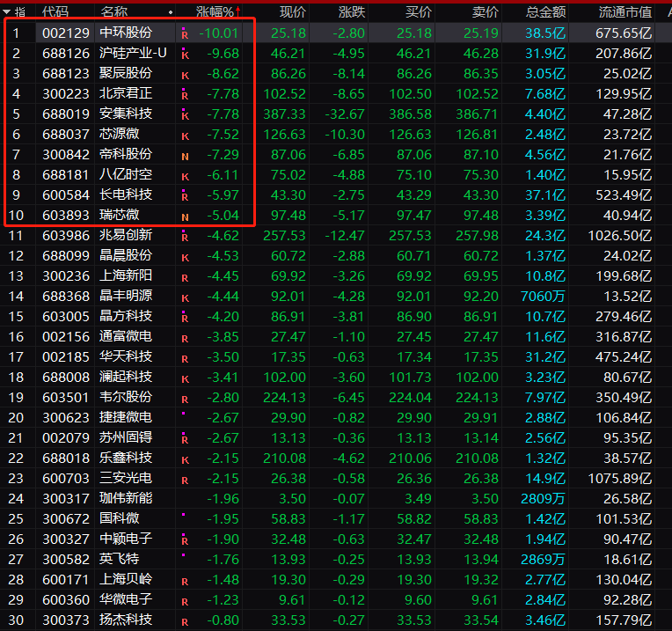Screen dimensions: 672x631
Task: Click the R marker icon beside 华微电子
Action: tap(186, 600)
